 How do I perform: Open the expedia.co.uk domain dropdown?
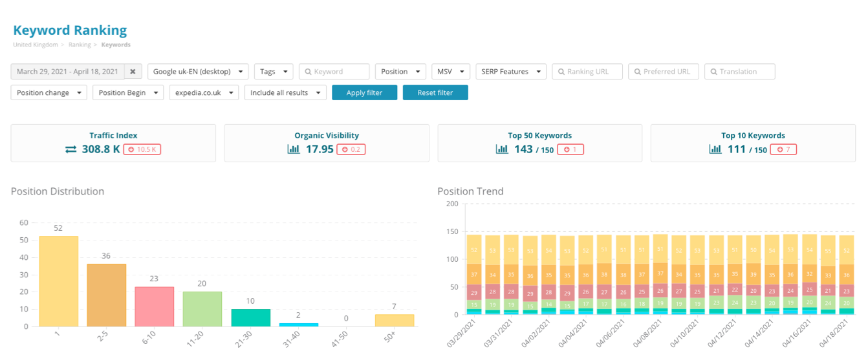click(x=204, y=93)
